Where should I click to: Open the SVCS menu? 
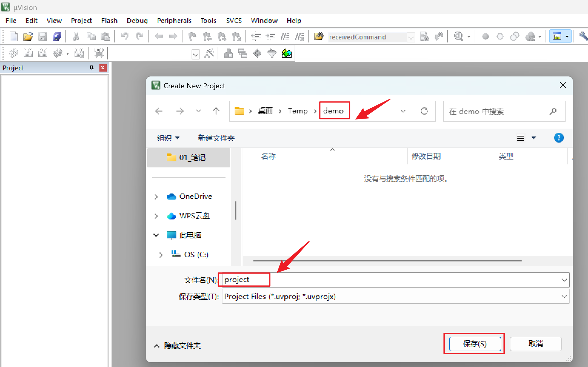(234, 21)
